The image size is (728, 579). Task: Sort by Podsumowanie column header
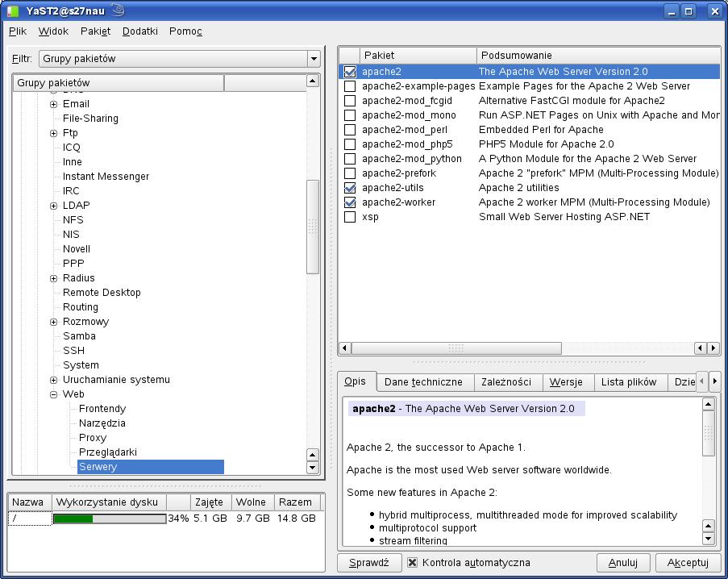point(598,56)
